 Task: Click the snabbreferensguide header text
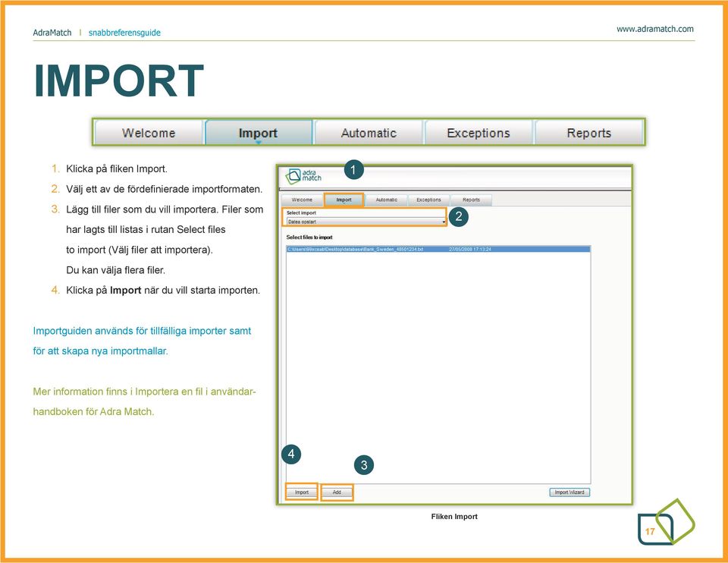[x=124, y=33]
